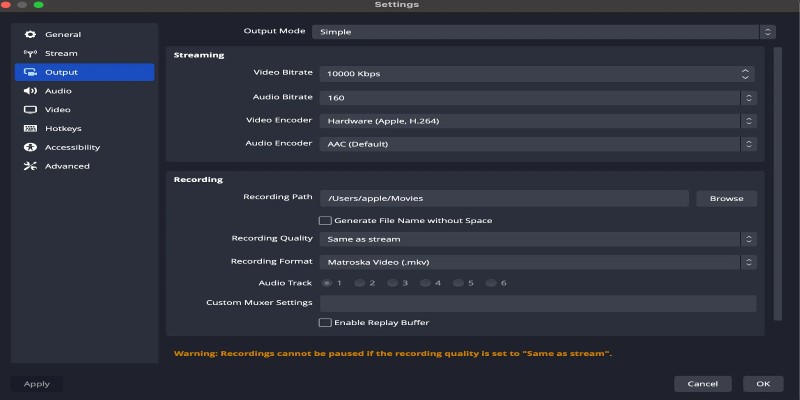Click the settings panel vertical scrollbar
This screenshot has height=400, width=800.
pyautogui.click(x=778, y=184)
